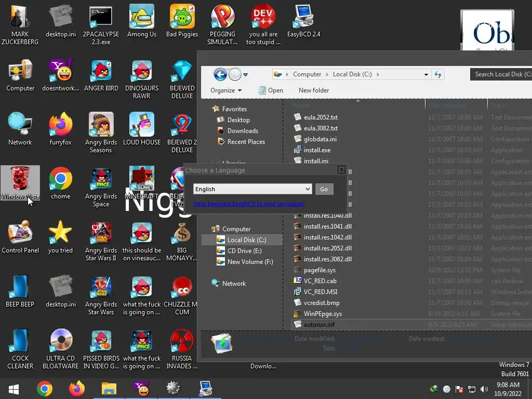Viewport: 532px width, 399px height.
Task: Click the Control Panel desktop icon
Action: pyautogui.click(x=20, y=237)
